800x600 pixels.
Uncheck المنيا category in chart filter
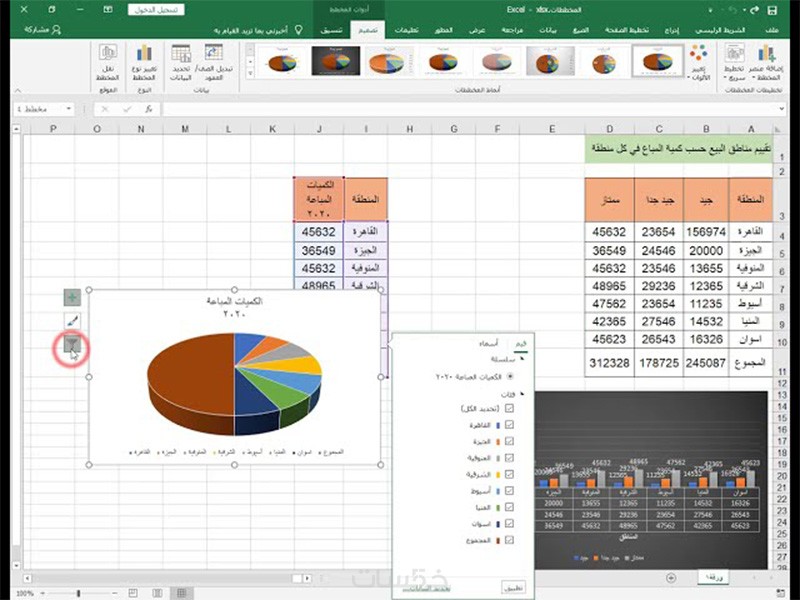[509, 507]
